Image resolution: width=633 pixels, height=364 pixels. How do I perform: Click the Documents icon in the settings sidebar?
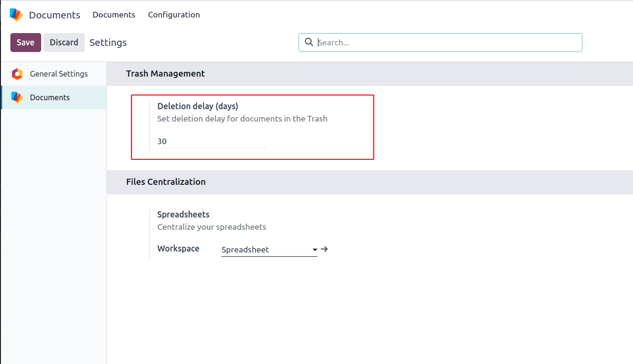(x=16, y=97)
